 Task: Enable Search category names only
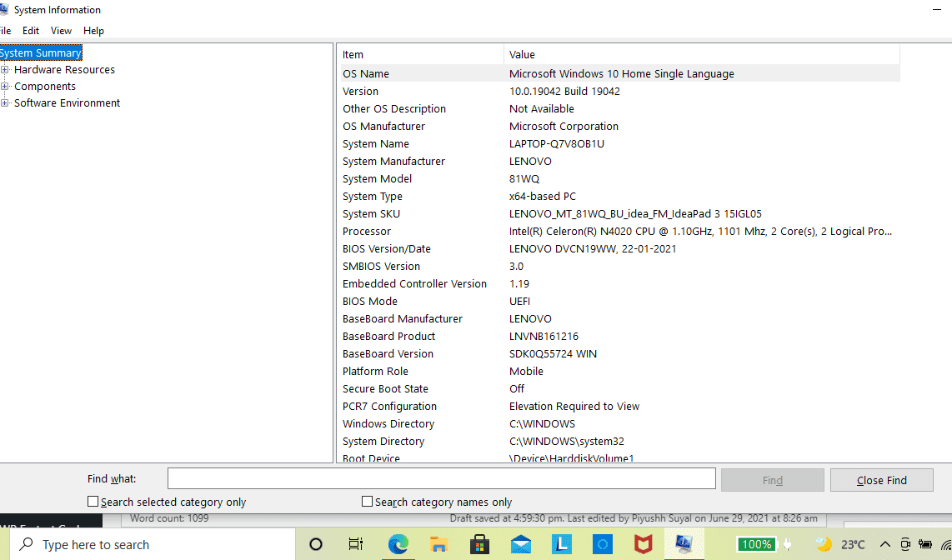pyautogui.click(x=367, y=502)
